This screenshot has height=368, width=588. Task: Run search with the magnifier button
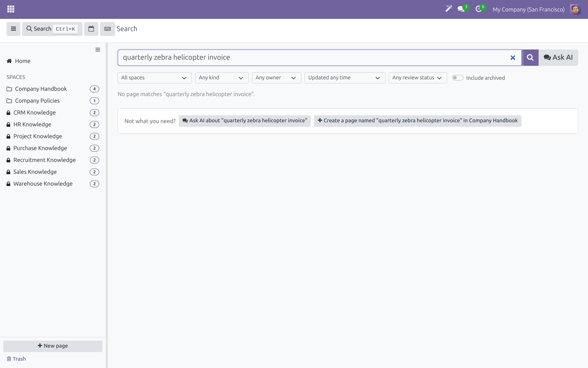click(531, 58)
